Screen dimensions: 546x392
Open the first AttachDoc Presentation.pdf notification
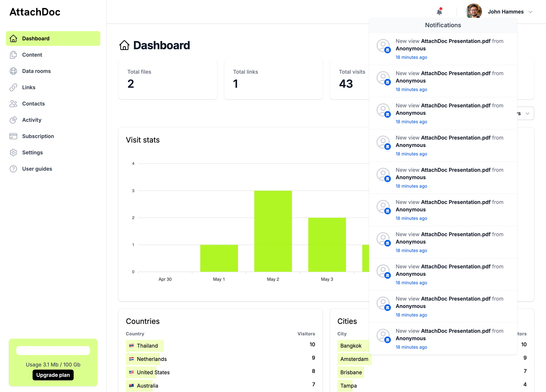(443, 49)
